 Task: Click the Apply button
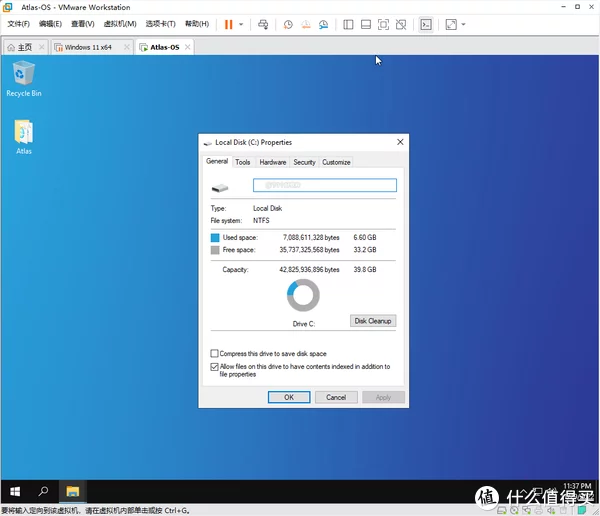[383, 397]
